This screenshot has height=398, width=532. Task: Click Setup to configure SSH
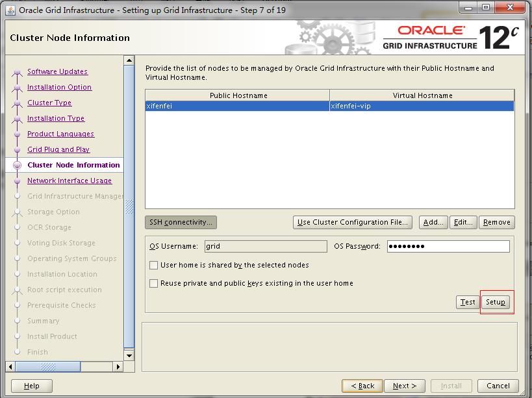tap(496, 302)
